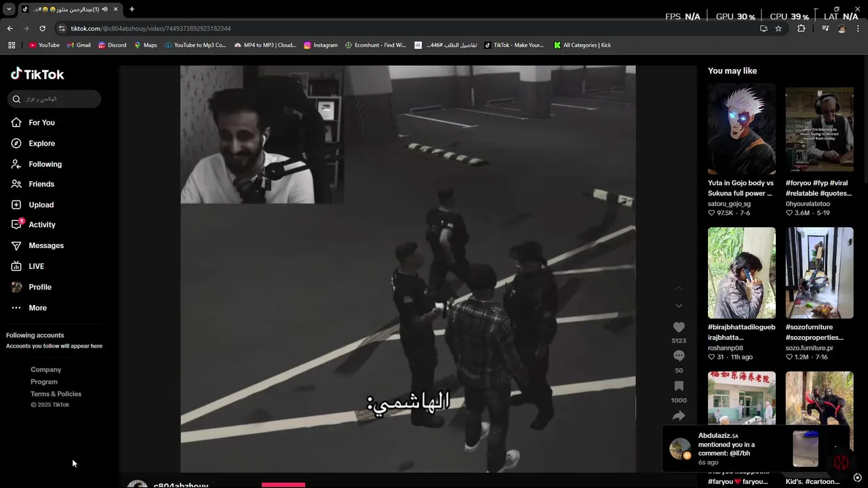The image size is (868, 488).
Task: Click the '© 2025 TikTok' text
Action: coord(50,405)
